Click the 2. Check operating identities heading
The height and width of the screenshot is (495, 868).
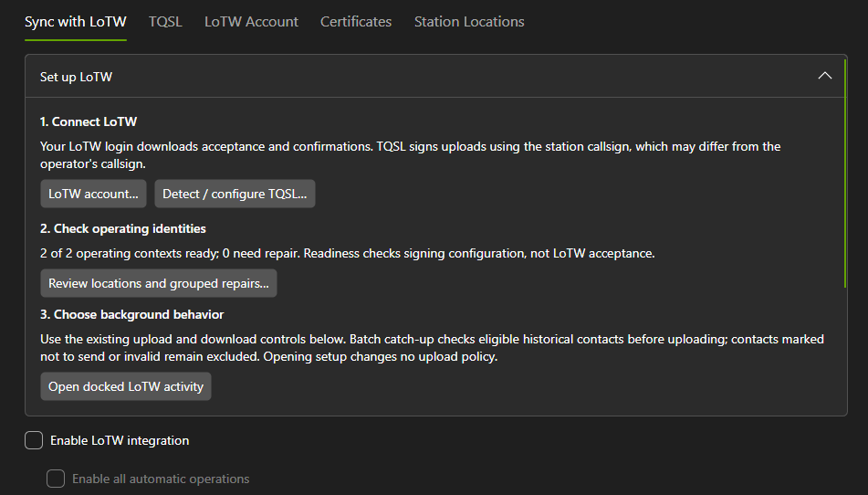tap(123, 228)
